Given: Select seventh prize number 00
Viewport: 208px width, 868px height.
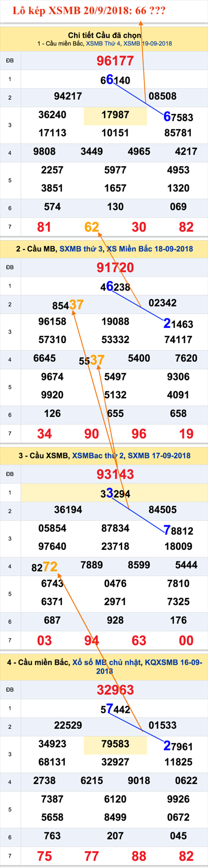Looking at the screenshot, I should 186,640.
